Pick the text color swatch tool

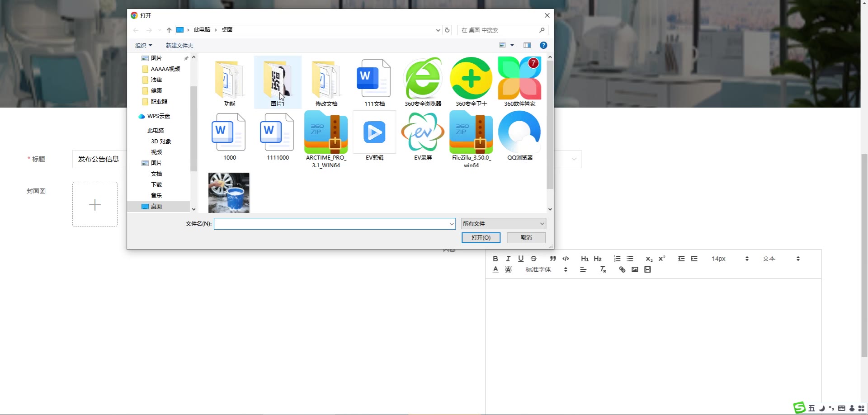pos(495,269)
